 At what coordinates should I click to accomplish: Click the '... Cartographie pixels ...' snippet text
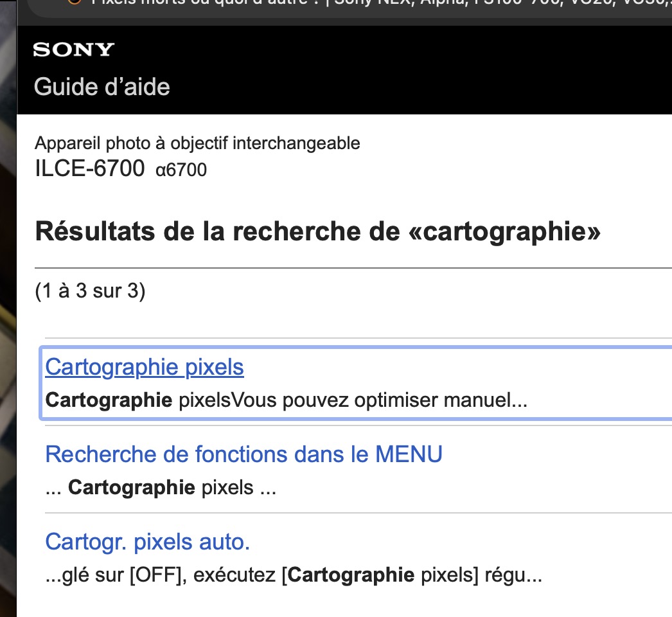161,488
